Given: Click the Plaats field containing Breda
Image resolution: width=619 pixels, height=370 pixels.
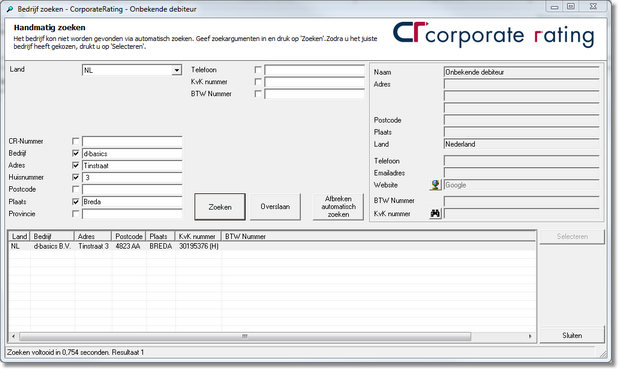Looking at the screenshot, I should point(132,202).
